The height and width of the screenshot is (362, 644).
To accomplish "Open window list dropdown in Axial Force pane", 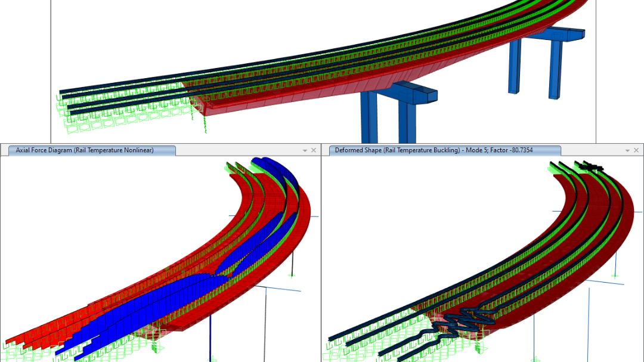I will click(305, 151).
